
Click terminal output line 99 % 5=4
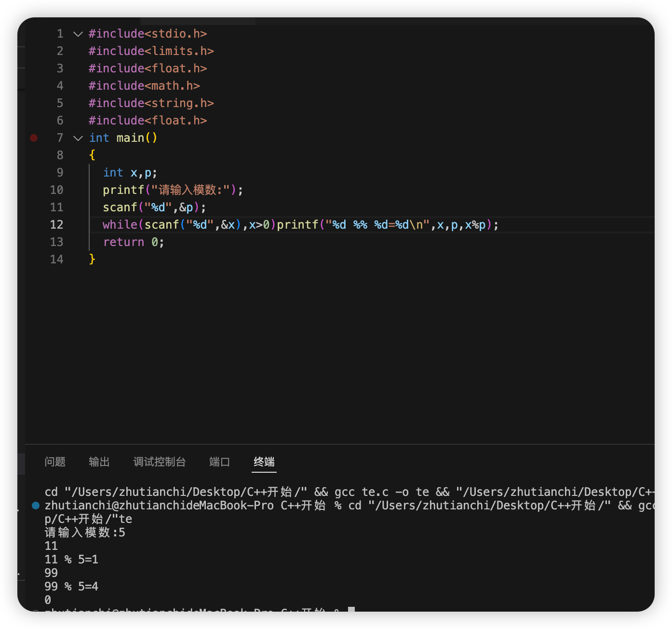point(71,587)
